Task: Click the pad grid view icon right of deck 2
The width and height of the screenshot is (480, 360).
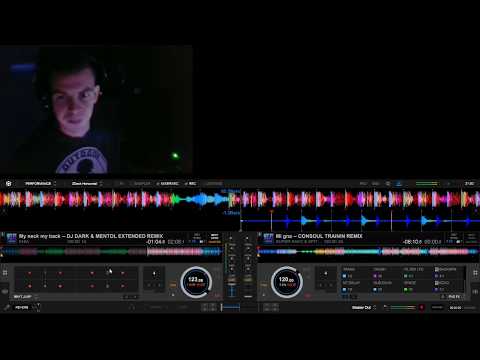Action: pyautogui.click(x=475, y=273)
